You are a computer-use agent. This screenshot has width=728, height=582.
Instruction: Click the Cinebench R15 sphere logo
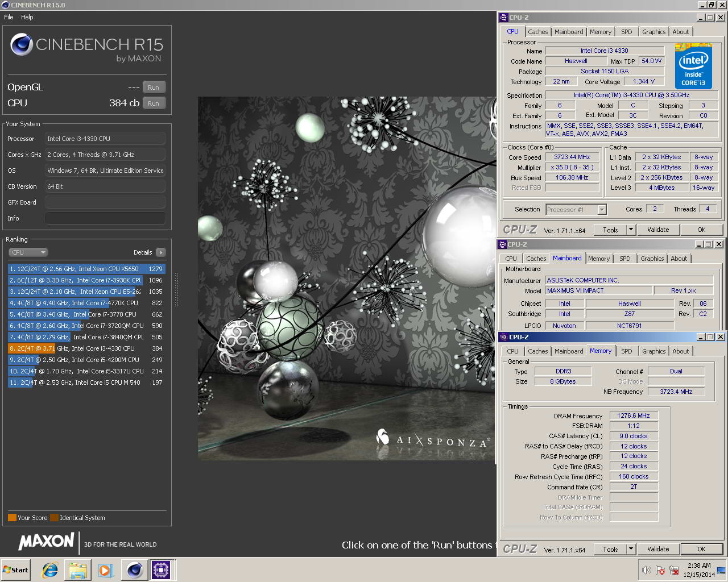point(22,44)
